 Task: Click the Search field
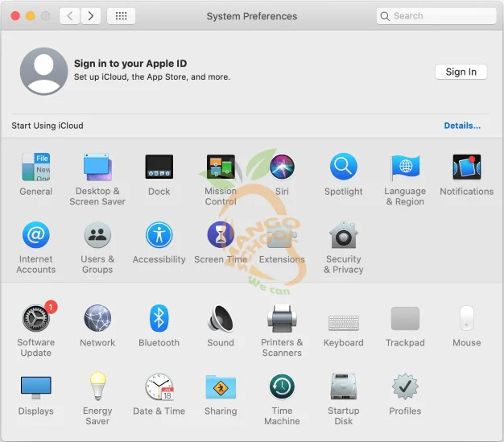(436, 16)
